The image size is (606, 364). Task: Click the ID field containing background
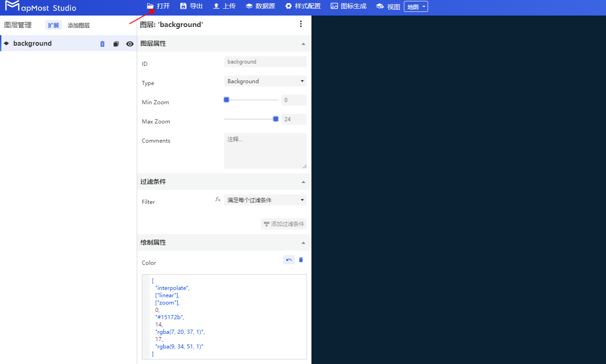coord(265,62)
